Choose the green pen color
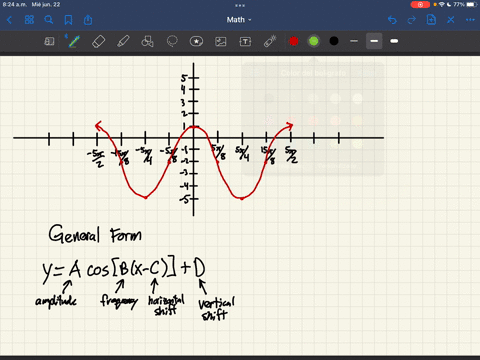 (314, 41)
